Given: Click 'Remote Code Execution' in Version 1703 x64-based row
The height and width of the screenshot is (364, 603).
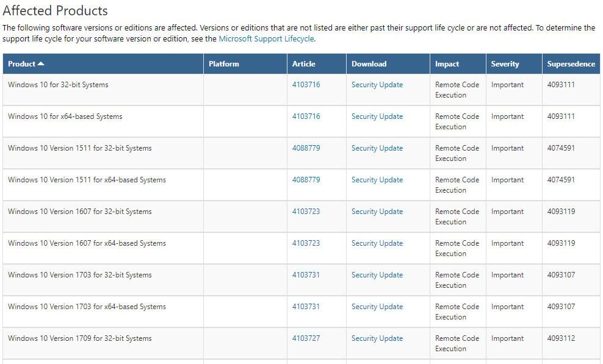Looking at the screenshot, I should (x=457, y=312).
